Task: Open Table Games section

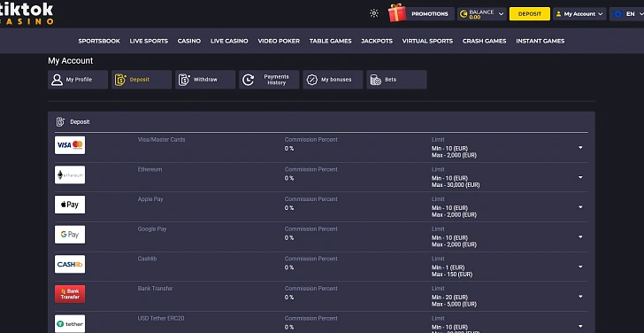Action: [330, 41]
